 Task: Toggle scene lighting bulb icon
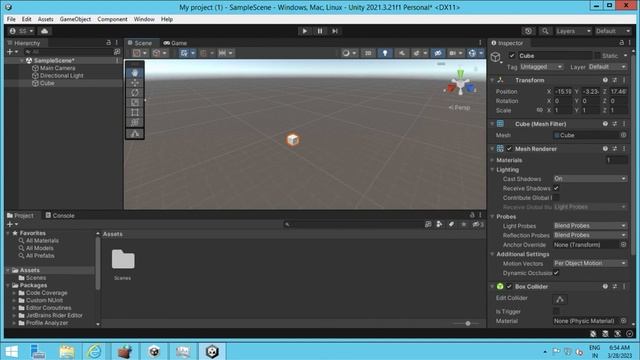click(385, 53)
